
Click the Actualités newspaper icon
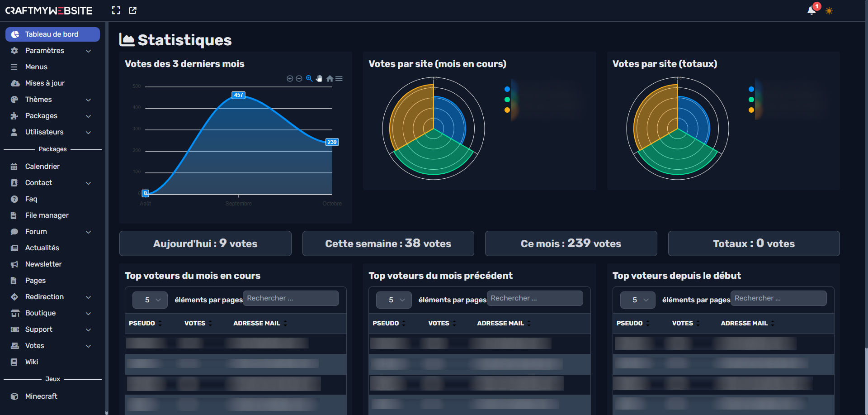coord(14,248)
